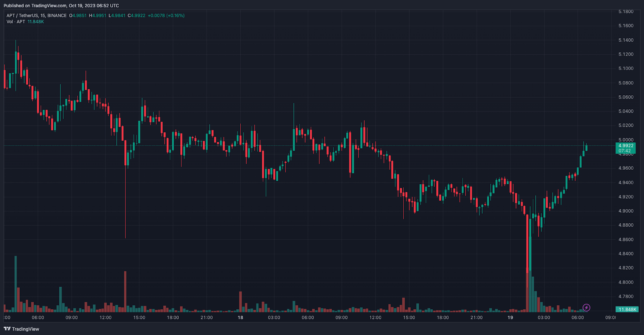Click the latest green candle at chart's right edge

[x=586, y=148]
